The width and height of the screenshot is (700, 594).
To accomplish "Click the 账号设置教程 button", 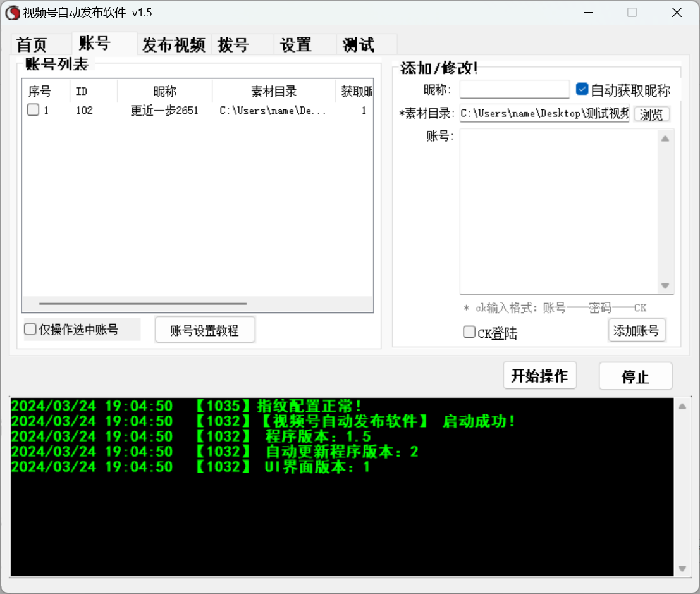I will tap(205, 330).
